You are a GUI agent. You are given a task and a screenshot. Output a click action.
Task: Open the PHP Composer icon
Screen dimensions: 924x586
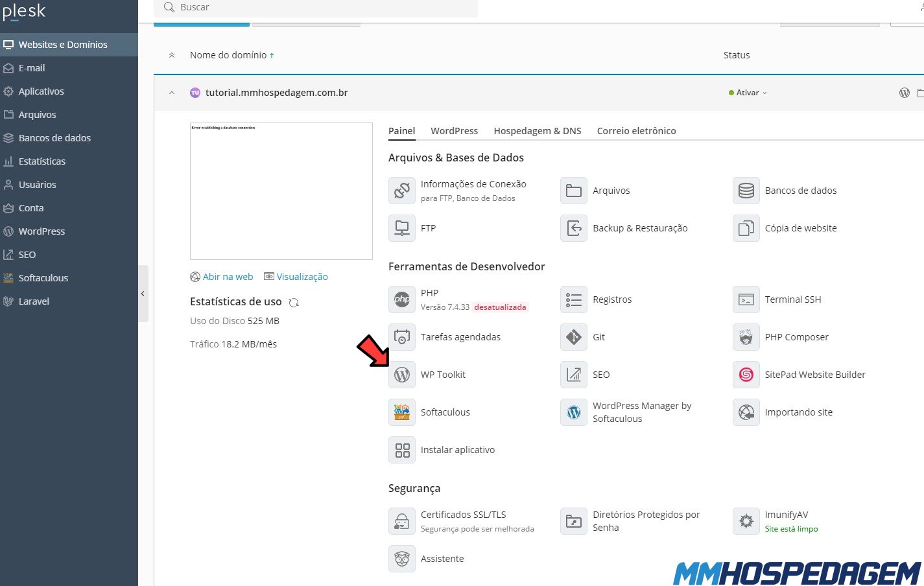[x=746, y=337]
